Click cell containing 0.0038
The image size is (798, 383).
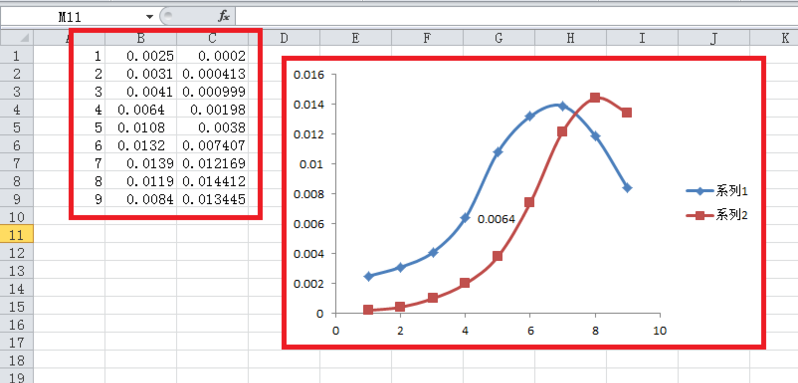[x=212, y=127]
